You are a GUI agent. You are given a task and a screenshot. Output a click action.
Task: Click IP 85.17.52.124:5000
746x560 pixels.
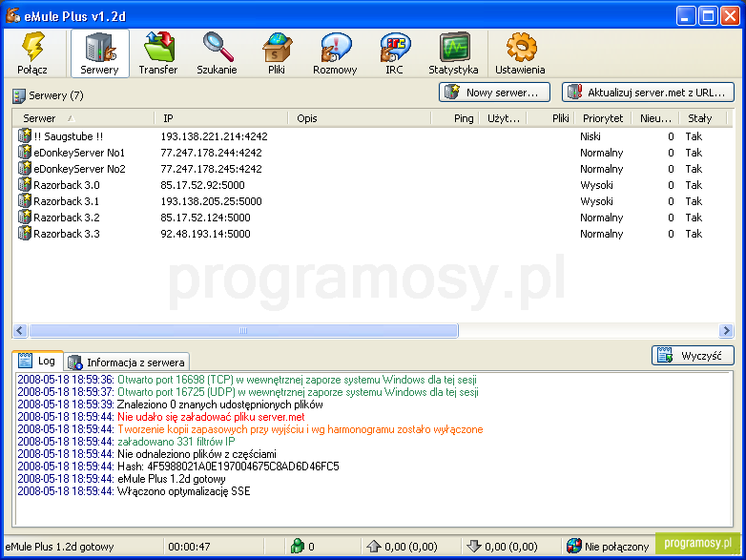coord(205,218)
